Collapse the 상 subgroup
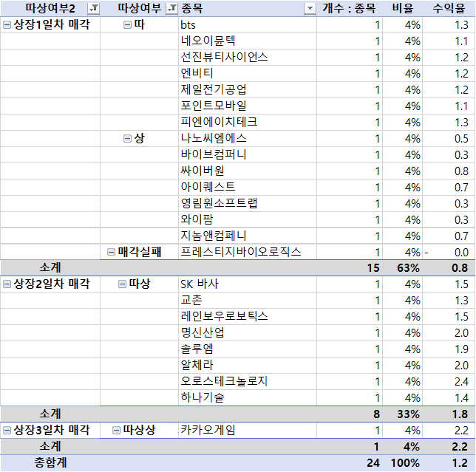Viewport: 476px width, 472px height. [x=127, y=139]
